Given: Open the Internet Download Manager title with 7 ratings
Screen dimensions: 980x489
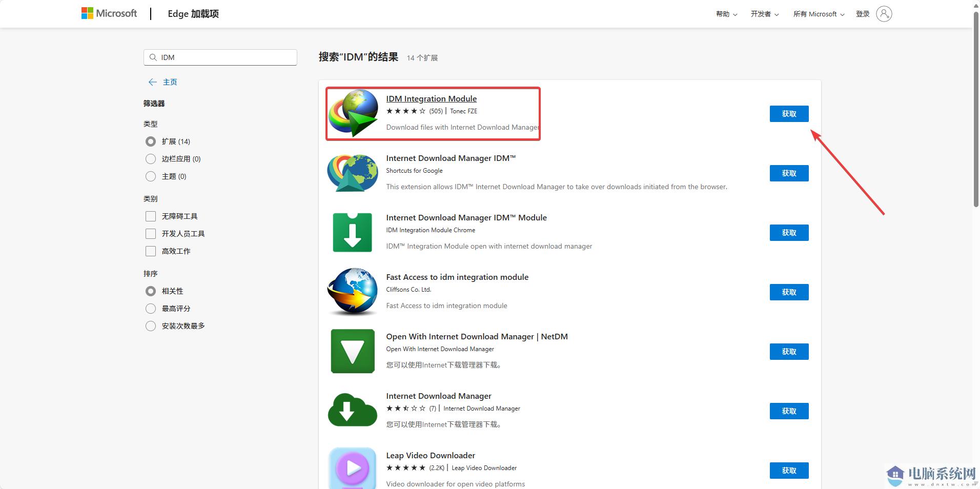Looking at the screenshot, I should (x=438, y=396).
